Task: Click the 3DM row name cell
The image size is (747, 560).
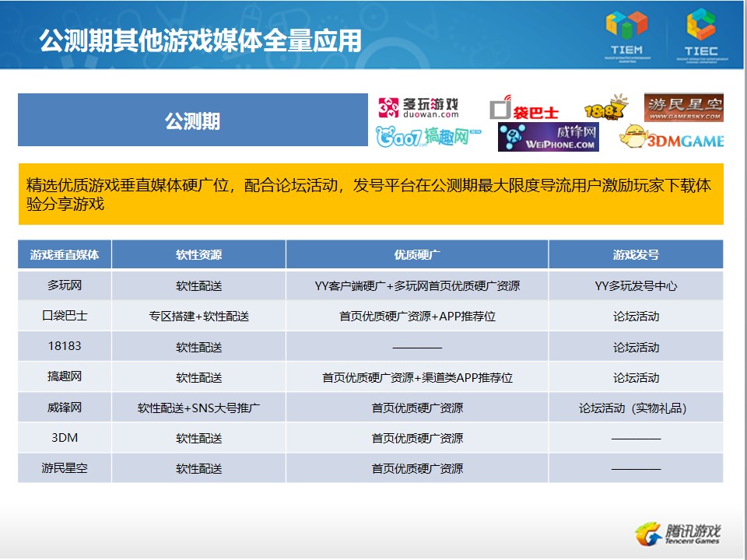Action: tap(65, 438)
